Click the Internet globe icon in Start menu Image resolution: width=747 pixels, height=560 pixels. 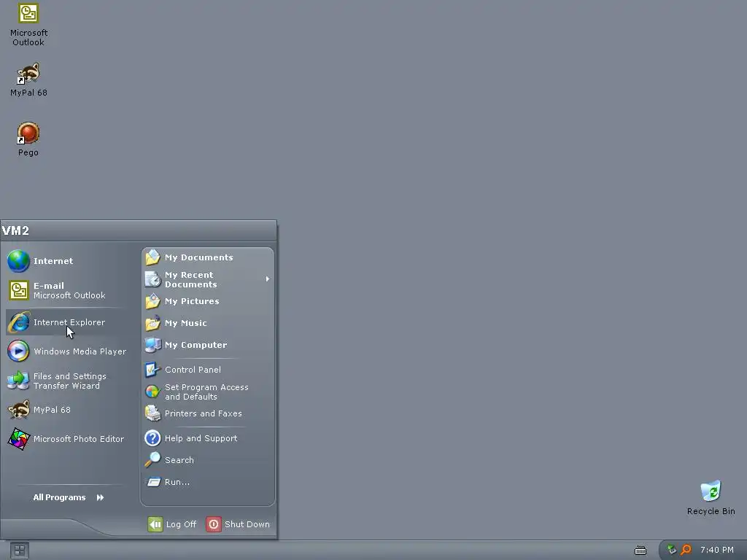(18, 261)
